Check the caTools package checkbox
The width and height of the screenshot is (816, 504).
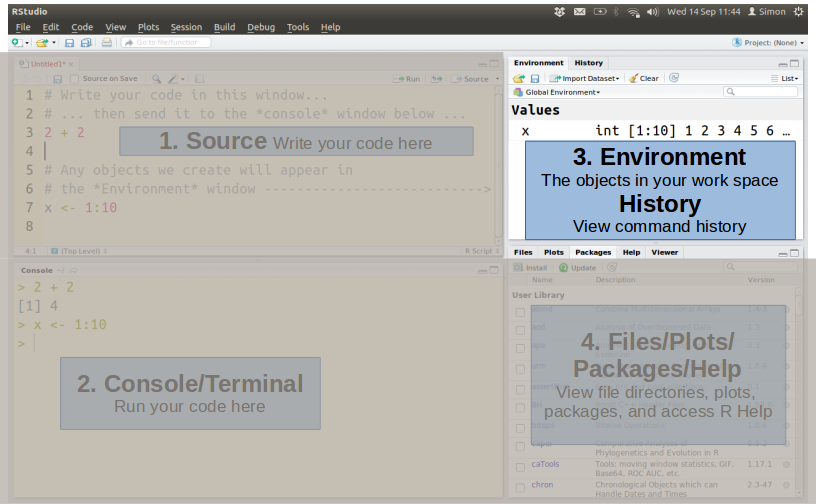click(520, 467)
